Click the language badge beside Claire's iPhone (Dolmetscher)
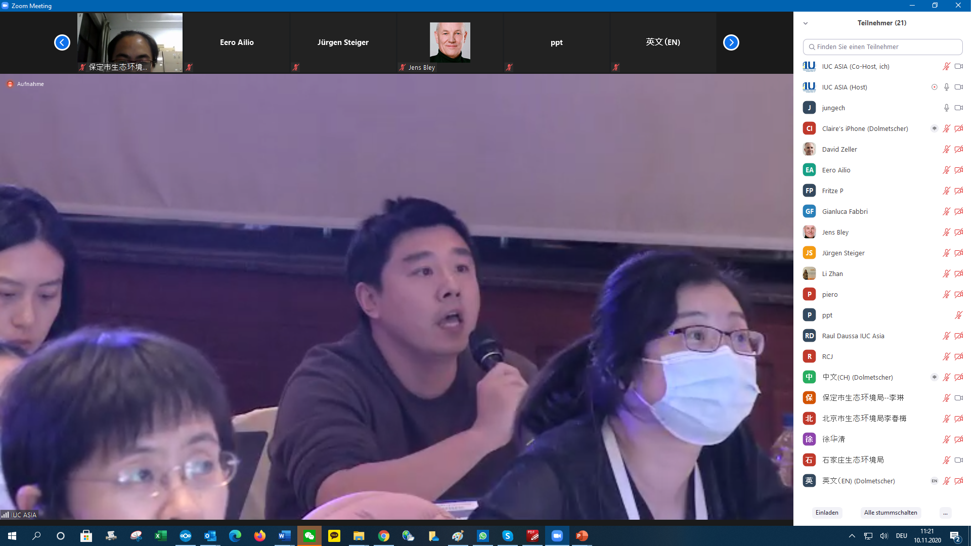The width and height of the screenshot is (980, 546). pyautogui.click(x=934, y=128)
